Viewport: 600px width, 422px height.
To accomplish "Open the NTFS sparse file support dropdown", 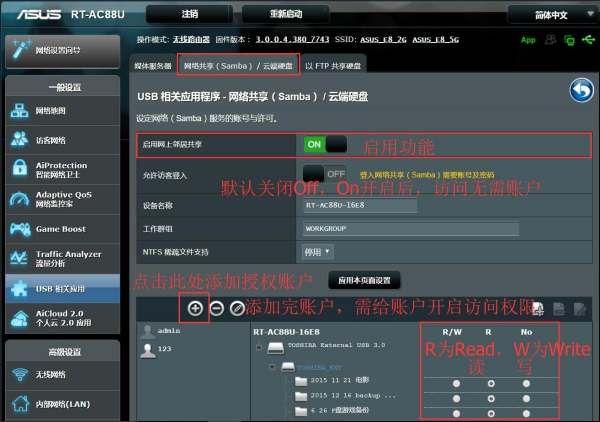I will click(x=317, y=252).
